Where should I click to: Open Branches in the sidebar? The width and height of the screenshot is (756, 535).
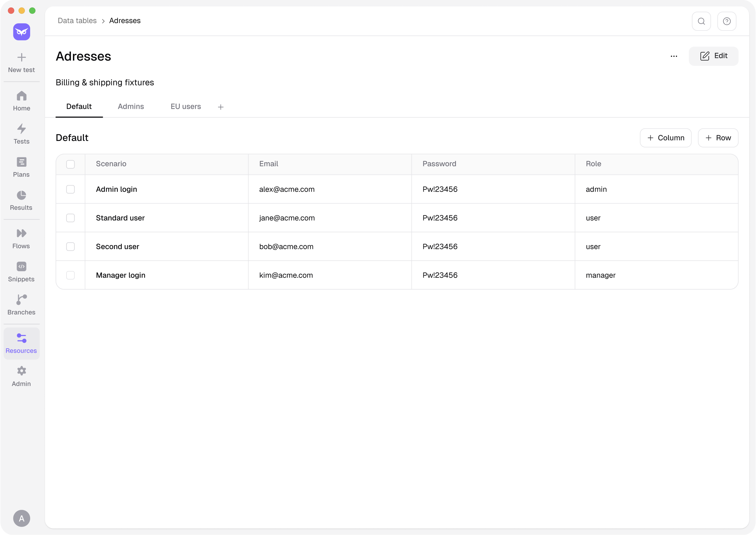(x=21, y=305)
